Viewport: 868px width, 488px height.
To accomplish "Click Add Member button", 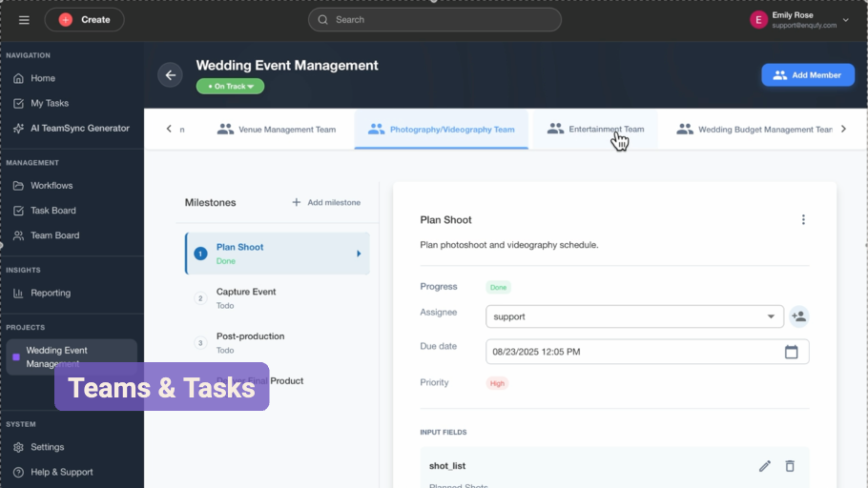I will (808, 75).
